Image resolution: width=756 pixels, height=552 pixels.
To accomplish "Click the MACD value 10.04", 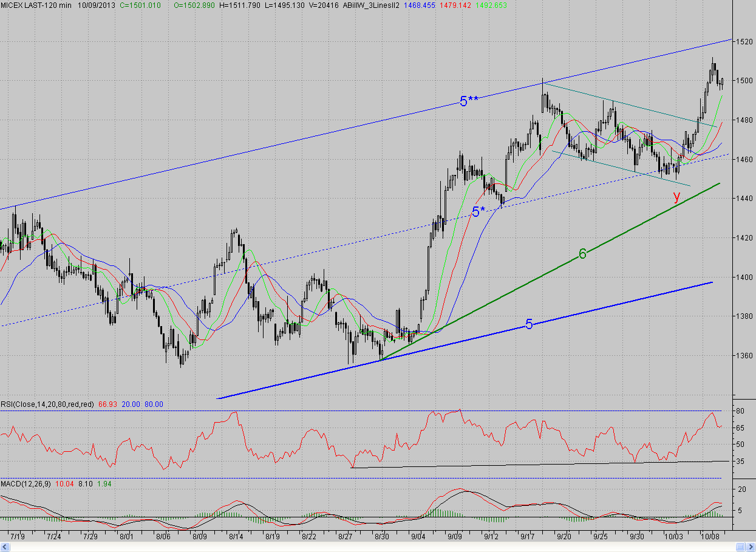I will (x=65, y=484).
